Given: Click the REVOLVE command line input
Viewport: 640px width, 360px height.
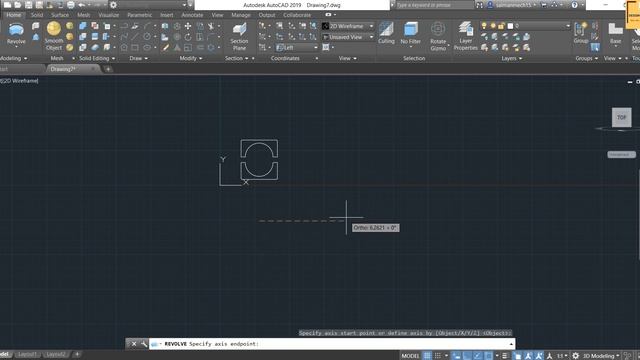Looking at the screenshot, I should 332,344.
